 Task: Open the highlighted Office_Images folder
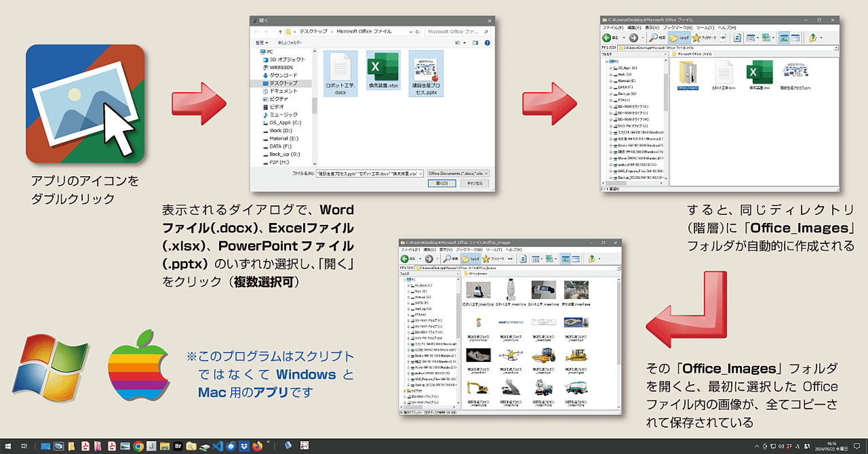tap(686, 73)
